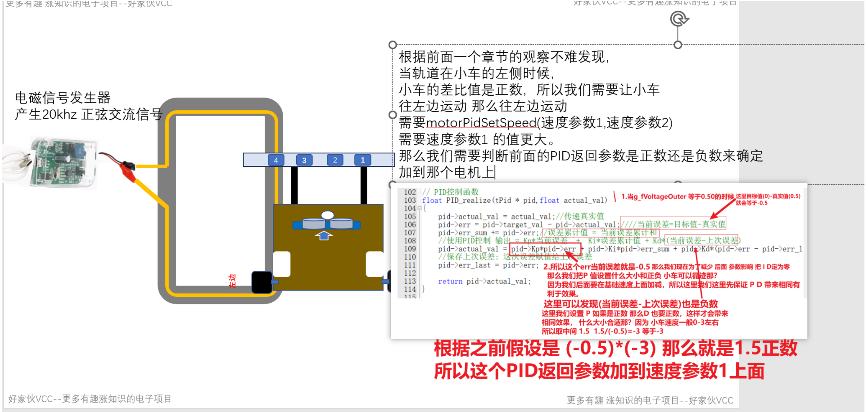Click the rotation handle above the text box
Viewport: 868px width, 412px height.
tap(678, 19)
